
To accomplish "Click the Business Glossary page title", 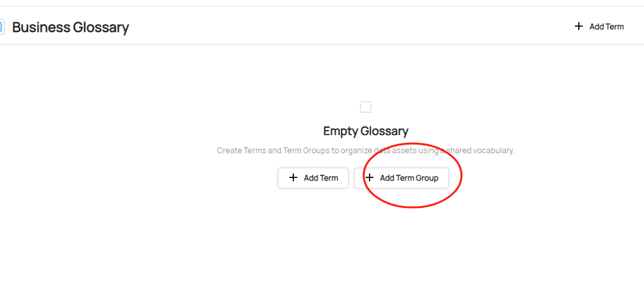I will [x=70, y=27].
